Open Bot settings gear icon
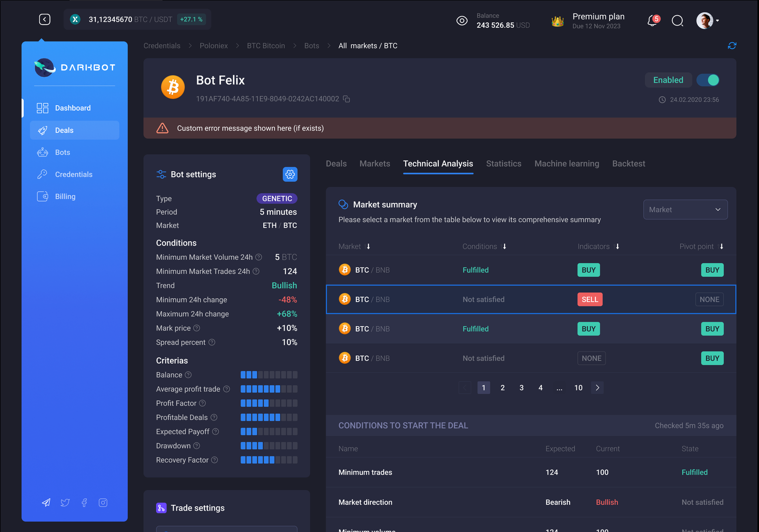759x532 pixels. coord(290,174)
